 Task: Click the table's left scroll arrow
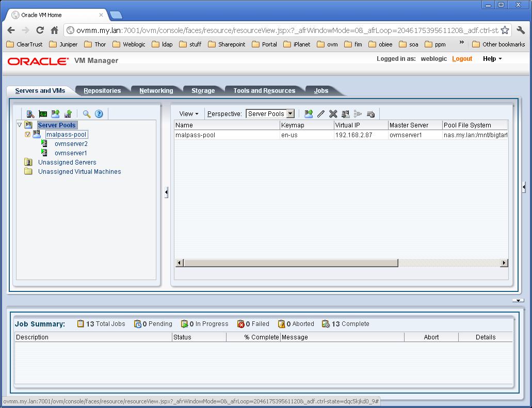[180, 263]
